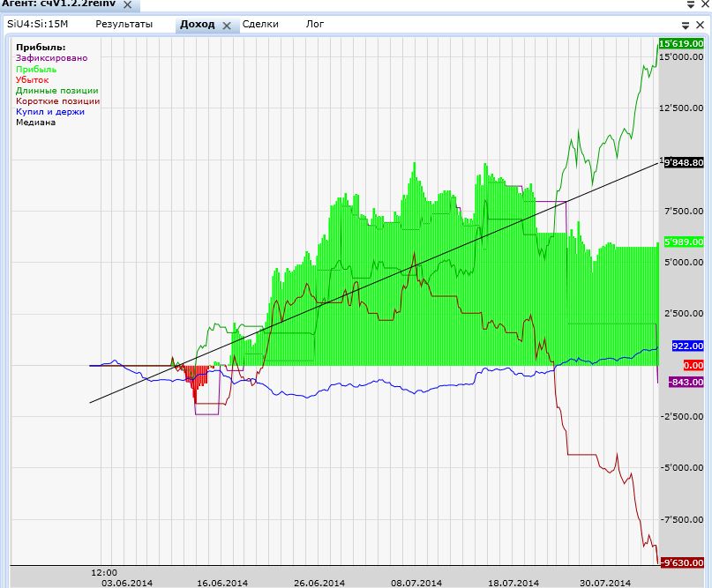Click the 922.00 buy-and-hold value label
The image size is (712, 588).
[687, 346]
